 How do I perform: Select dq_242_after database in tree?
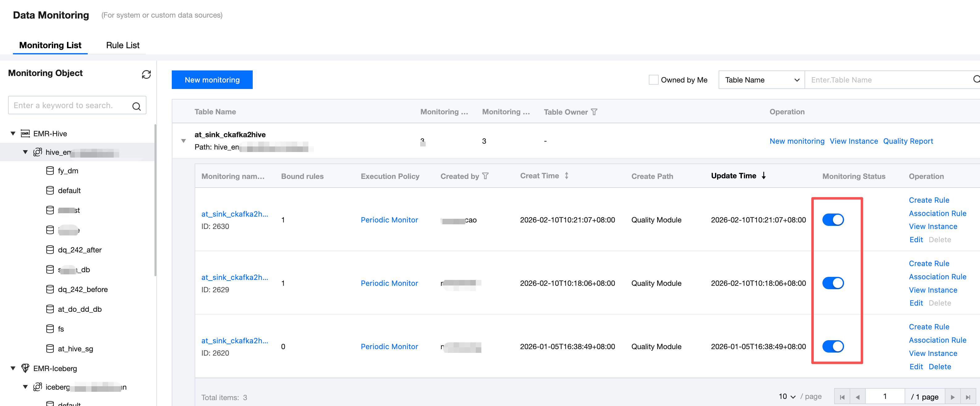point(79,250)
